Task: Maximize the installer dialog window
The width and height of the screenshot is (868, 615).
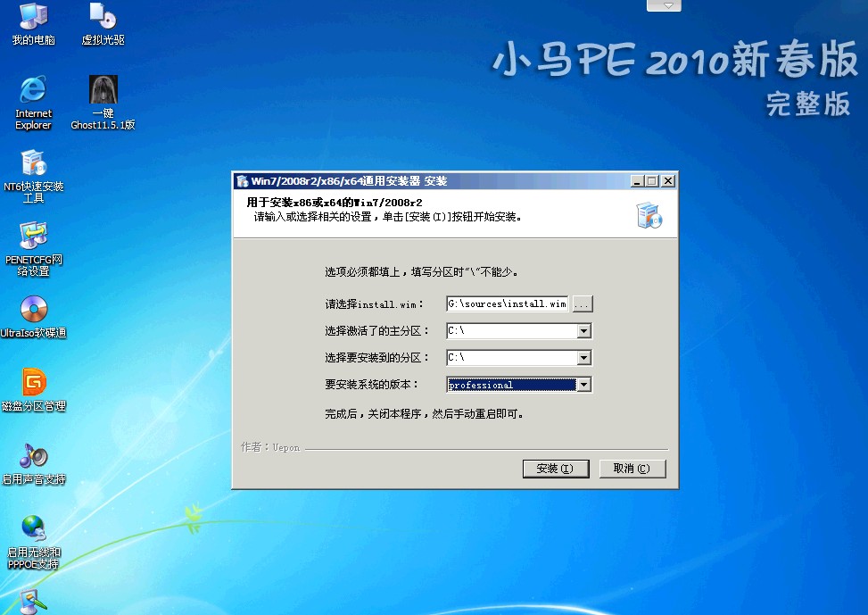Action: (651, 181)
